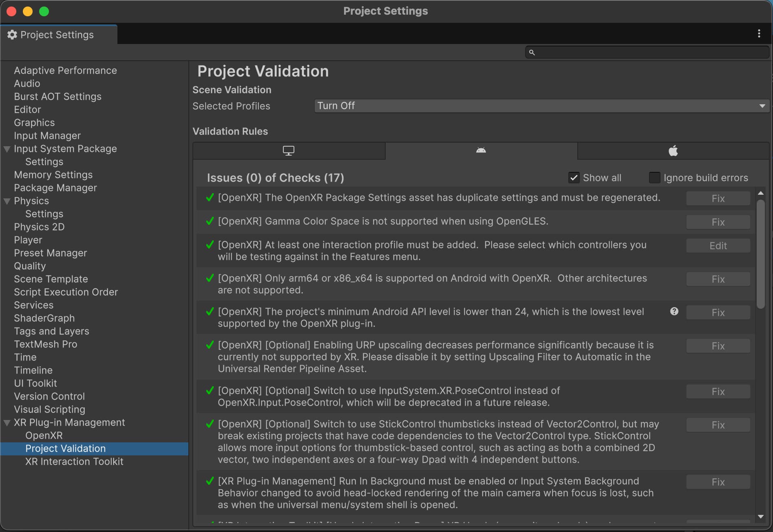Collapse the Input System Package tree
The width and height of the screenshot is (773, 532).
point(7,149)
